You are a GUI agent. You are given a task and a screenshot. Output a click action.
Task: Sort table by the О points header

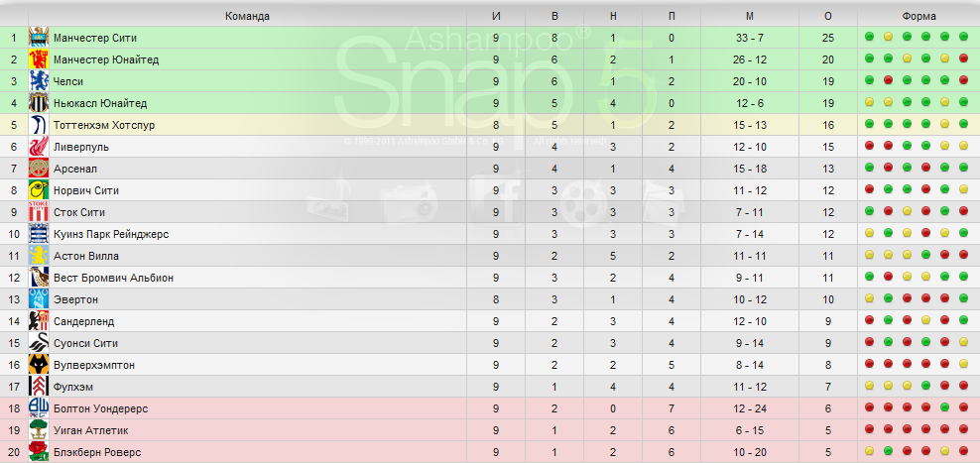pyautogui.click(x=828, y=16)
